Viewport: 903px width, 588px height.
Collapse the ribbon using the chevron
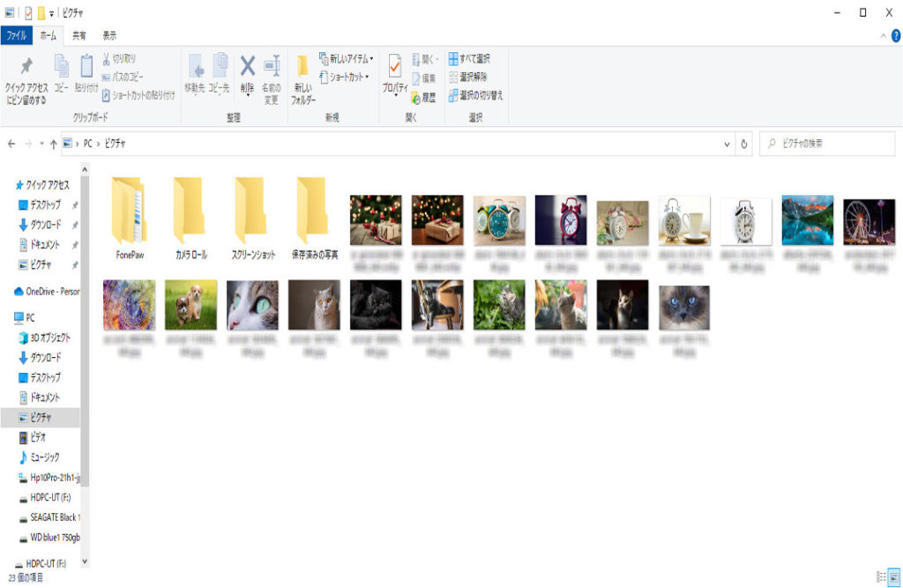(884, 36)
